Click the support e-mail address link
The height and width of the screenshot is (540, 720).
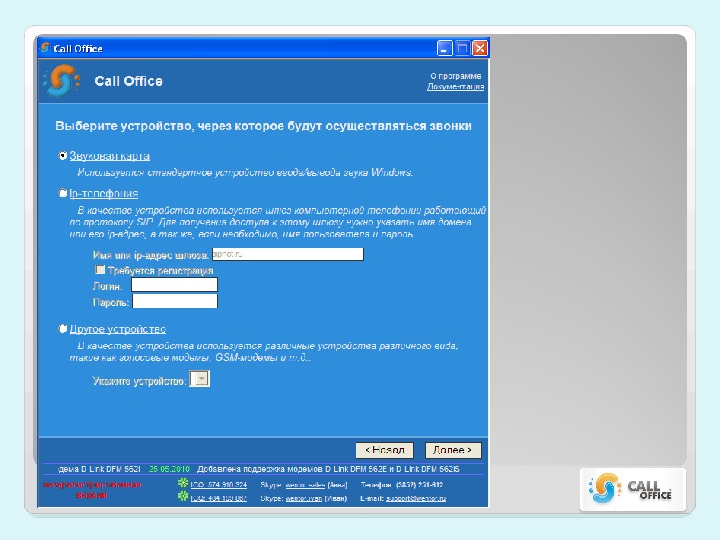click(416, 499)
